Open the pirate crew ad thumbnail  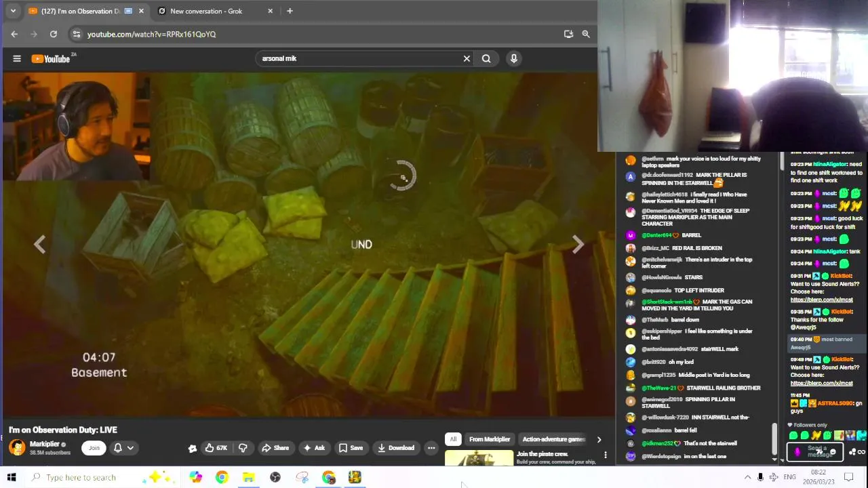coord(479,459)
